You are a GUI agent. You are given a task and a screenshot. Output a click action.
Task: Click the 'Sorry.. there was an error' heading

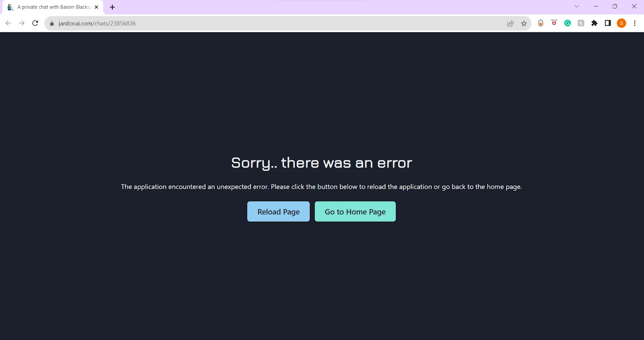point(322,163)
